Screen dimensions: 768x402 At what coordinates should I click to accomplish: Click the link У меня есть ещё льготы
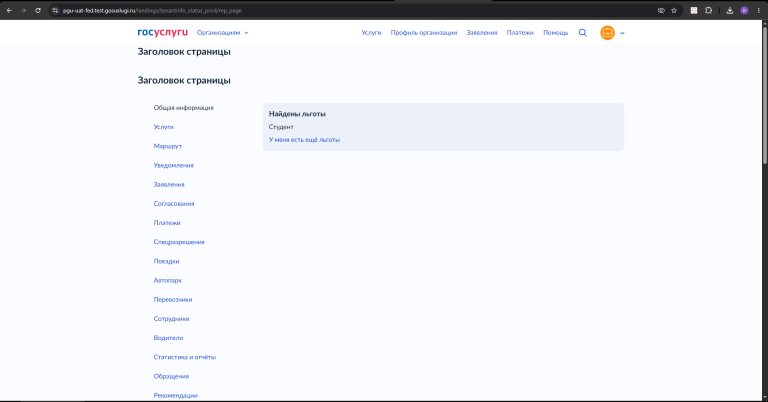click(304, 140)
